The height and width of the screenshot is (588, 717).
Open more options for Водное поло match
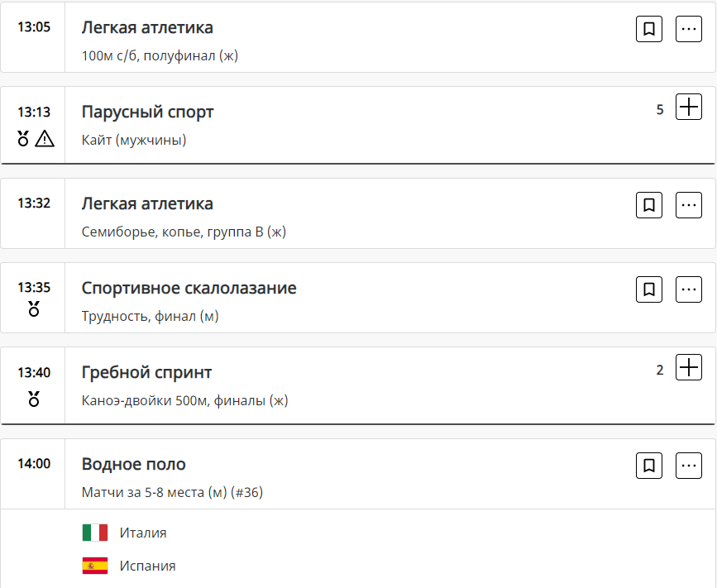point(689,466)
